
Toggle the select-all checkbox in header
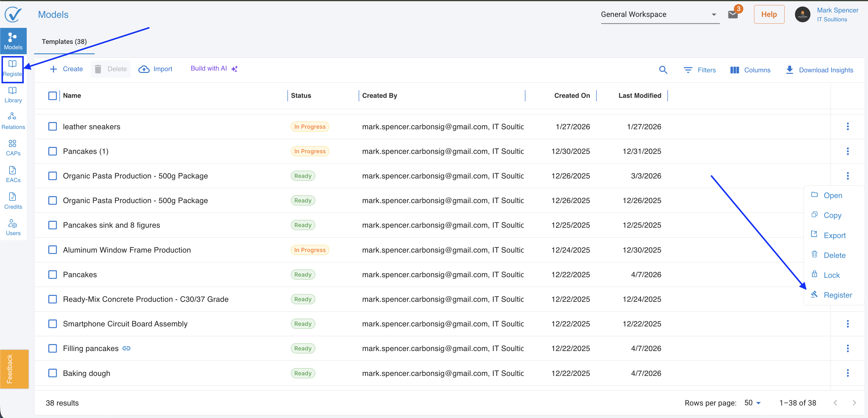point(53,95)
